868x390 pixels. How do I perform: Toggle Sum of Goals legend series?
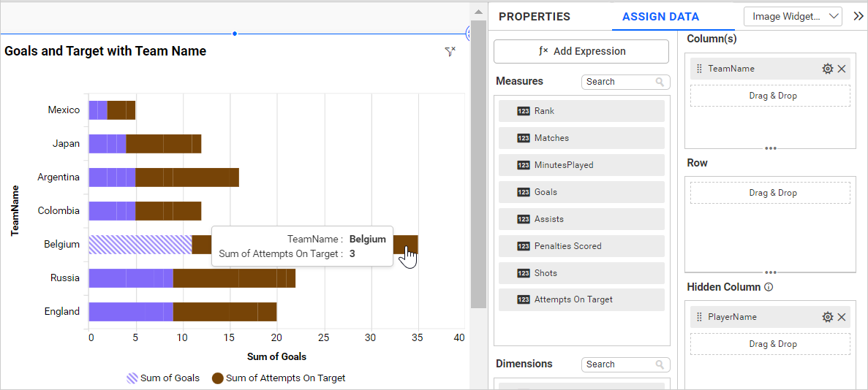point(163,378)
